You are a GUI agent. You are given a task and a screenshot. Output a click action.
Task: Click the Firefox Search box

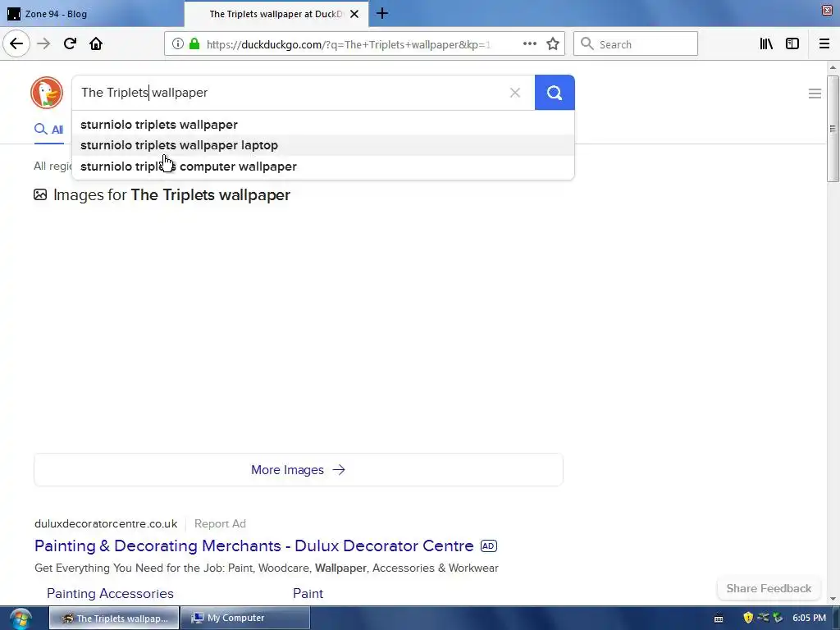click(636, 44)
